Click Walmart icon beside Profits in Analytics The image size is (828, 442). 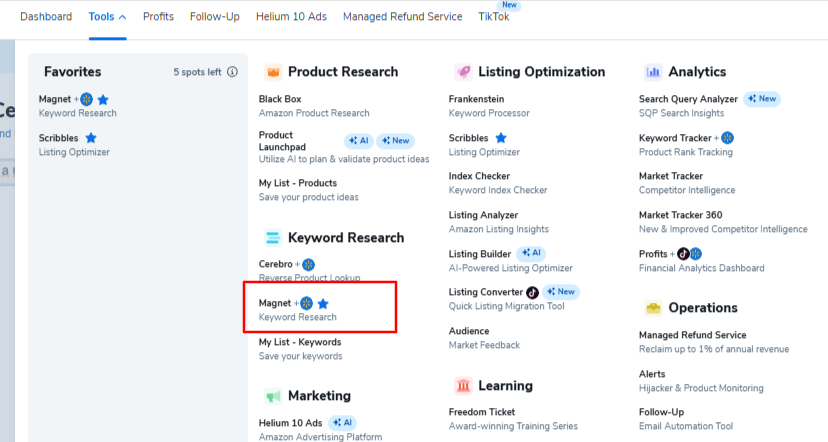[695, 254]
